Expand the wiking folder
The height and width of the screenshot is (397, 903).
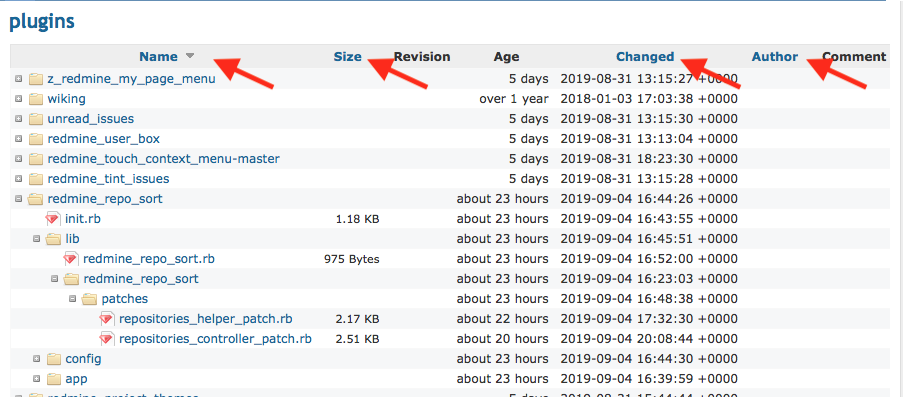[18, 99]
